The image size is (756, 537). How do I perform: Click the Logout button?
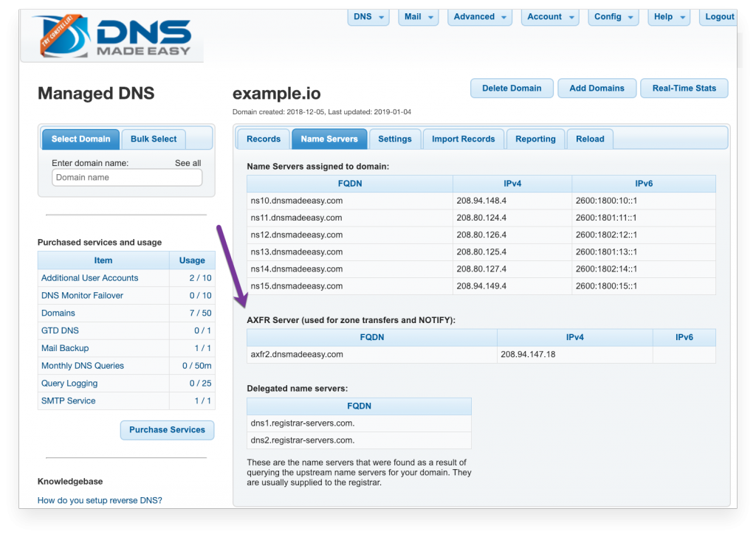pyautogui.click(x=719, y=17)
